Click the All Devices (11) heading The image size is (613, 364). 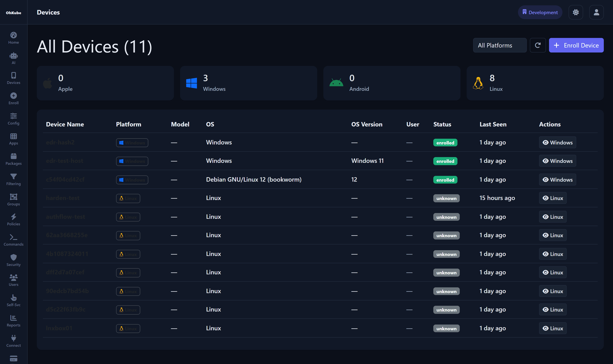pyautogui.click(x=94, y=47)
